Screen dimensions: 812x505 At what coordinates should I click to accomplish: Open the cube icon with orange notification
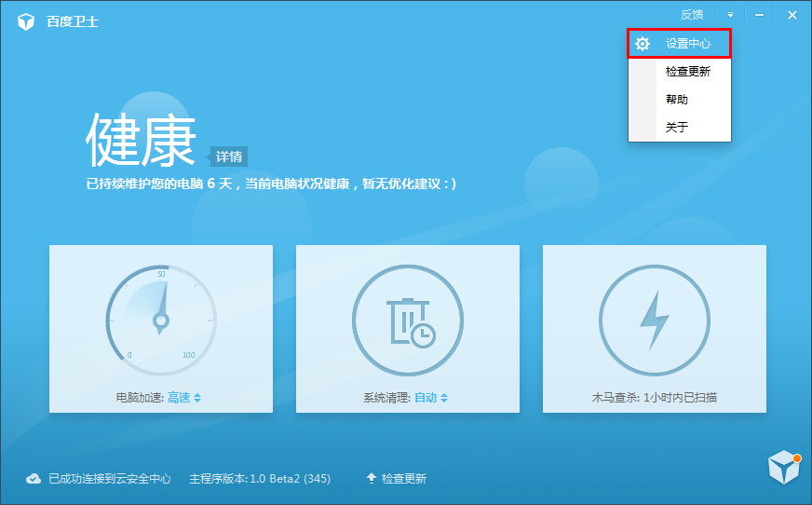tap(785, 467)
